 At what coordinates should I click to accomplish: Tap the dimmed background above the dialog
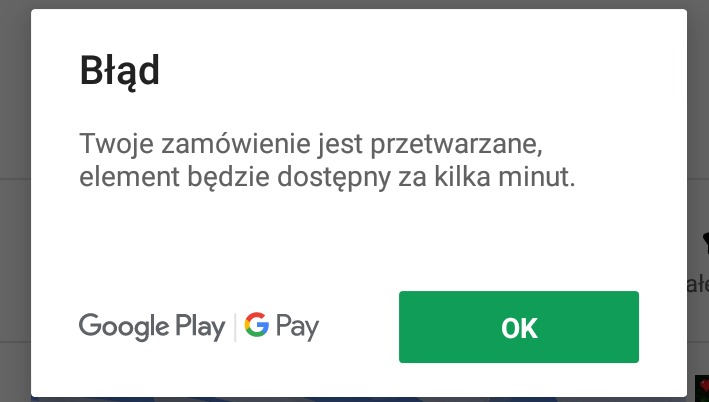354,4
